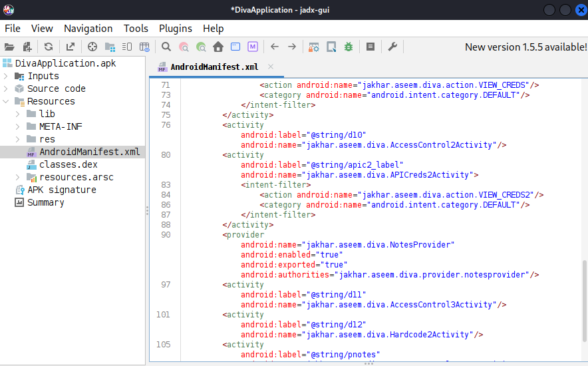Select the Resources tree item
The width and height of the screenshot is (588, 366).
51,101
